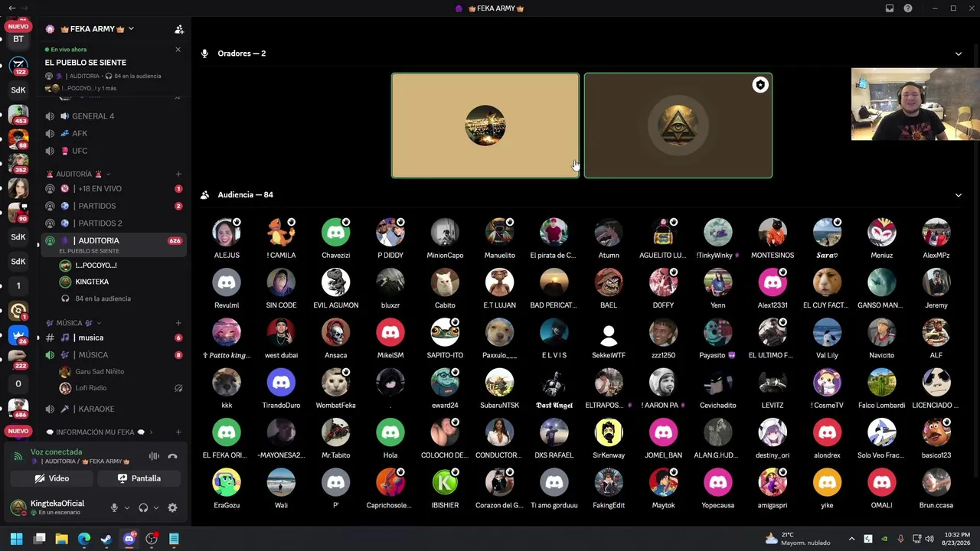Collapse the AUDITORÍA channel category
The image size is (980, 551).
[79, 174]
